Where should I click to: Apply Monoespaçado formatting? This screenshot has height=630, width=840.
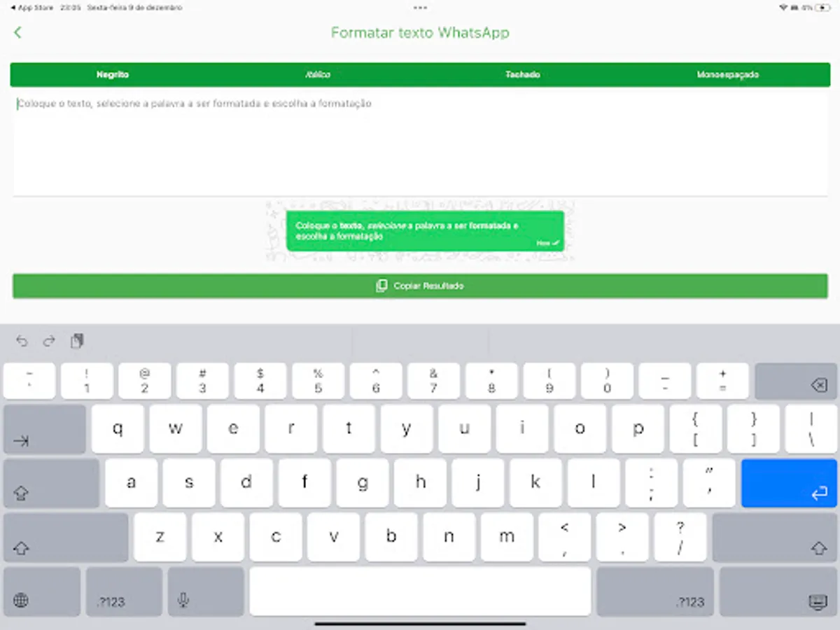click(x=728, y=75)
